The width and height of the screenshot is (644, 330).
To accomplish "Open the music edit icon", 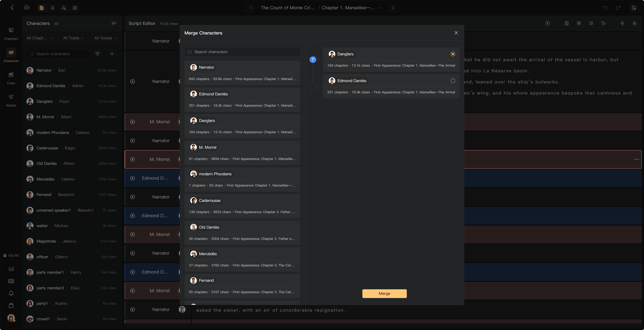I will coord(63,8).
